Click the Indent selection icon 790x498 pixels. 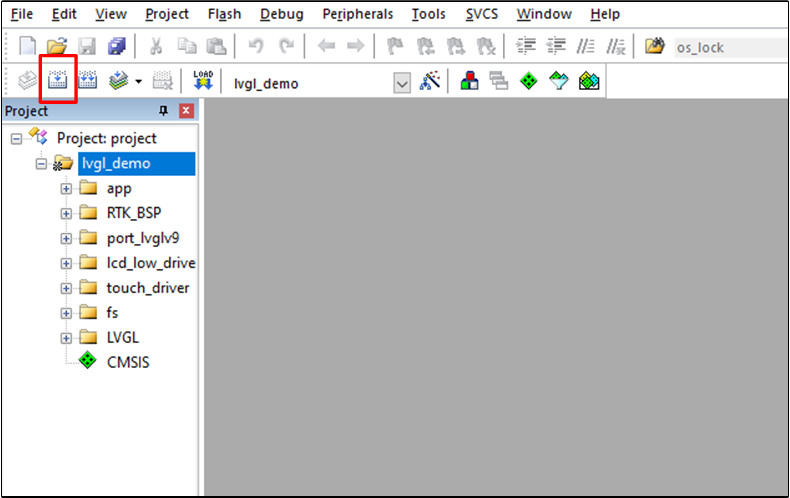coord(525,46)
